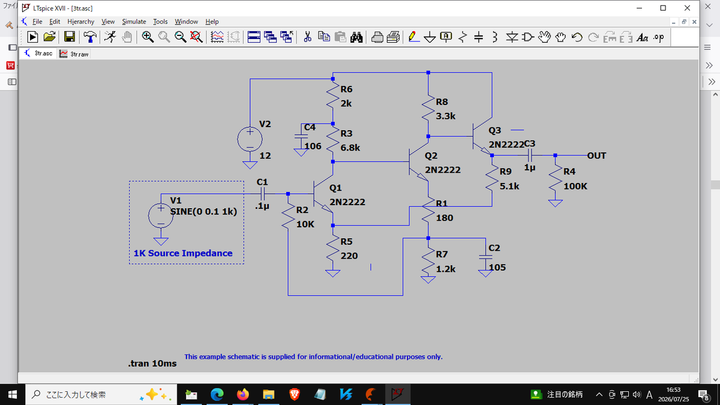Open Firefox from the taskbar

242,394
